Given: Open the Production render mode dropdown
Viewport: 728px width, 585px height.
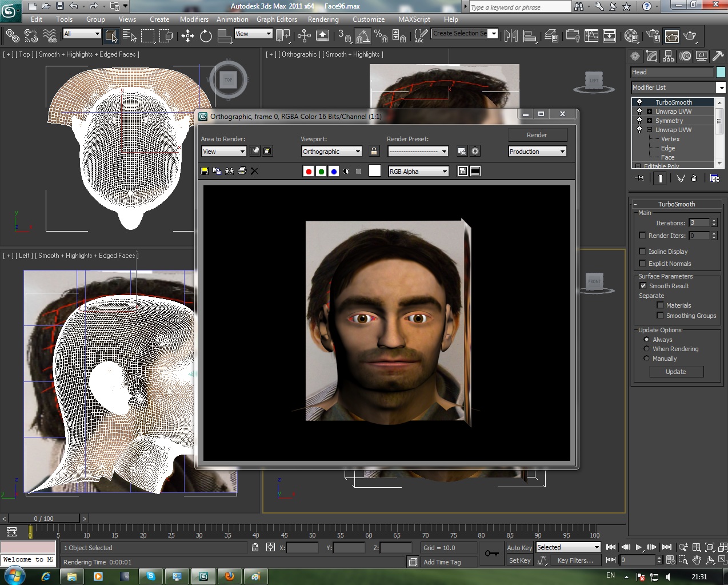Looking at the screenshot, I should point(537,152).
